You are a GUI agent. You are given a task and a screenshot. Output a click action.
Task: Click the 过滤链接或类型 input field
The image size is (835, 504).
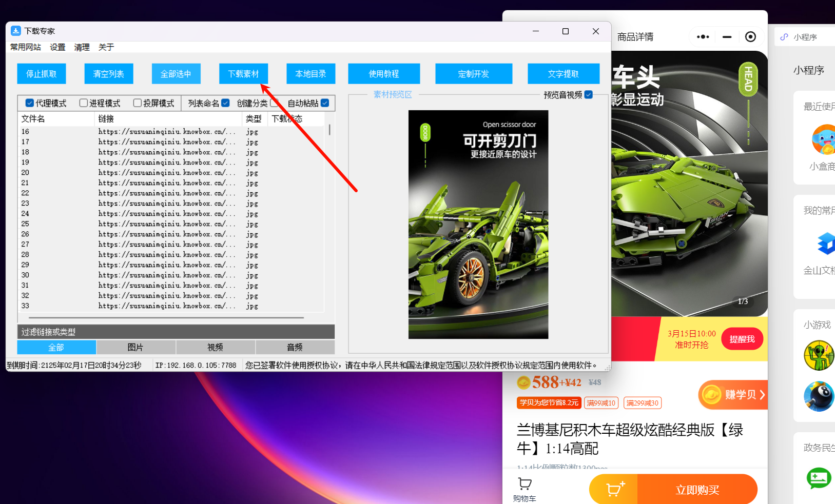pos(176,332)
